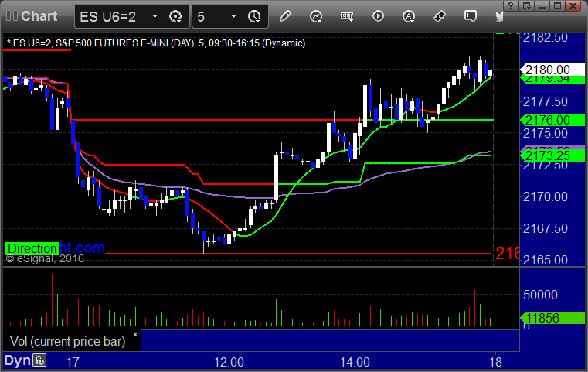The width and height of the screenshot is (588, 372).
Task: Click the Dyn label at bottom left
Action: click(x=17, y=360)
